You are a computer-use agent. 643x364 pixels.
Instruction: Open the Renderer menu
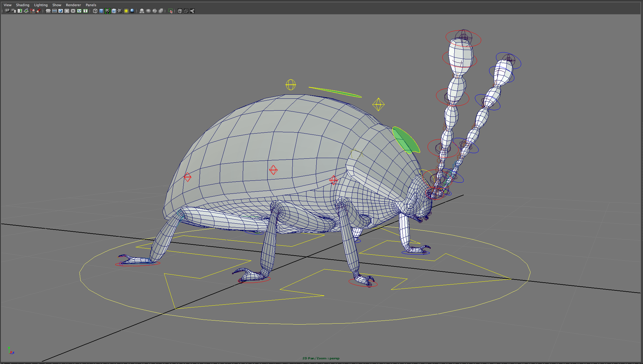[x=73, y=5]
